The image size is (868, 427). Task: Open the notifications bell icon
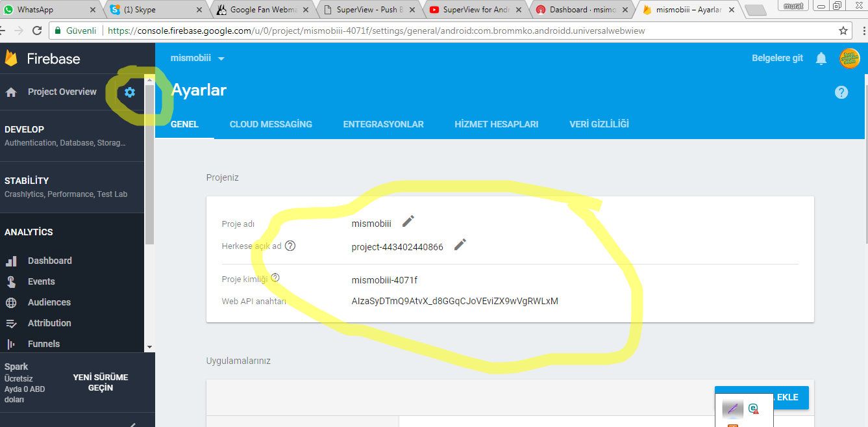tap(821, 58)
